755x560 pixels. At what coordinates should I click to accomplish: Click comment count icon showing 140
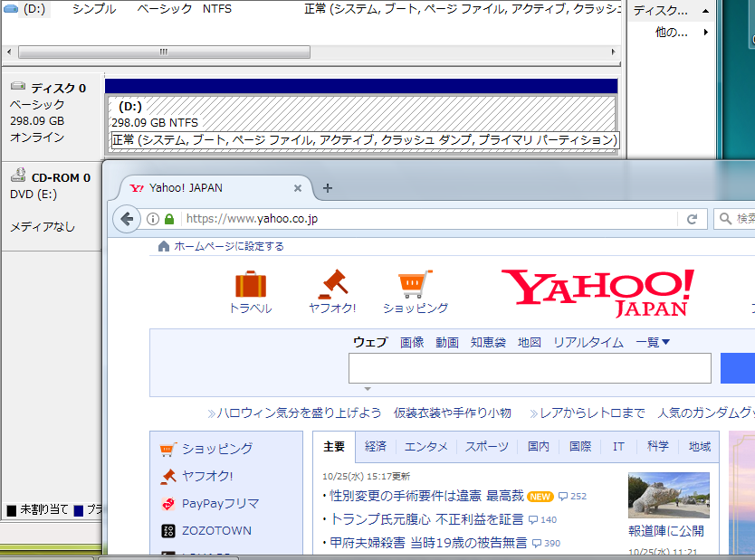[x=533, y=520]
